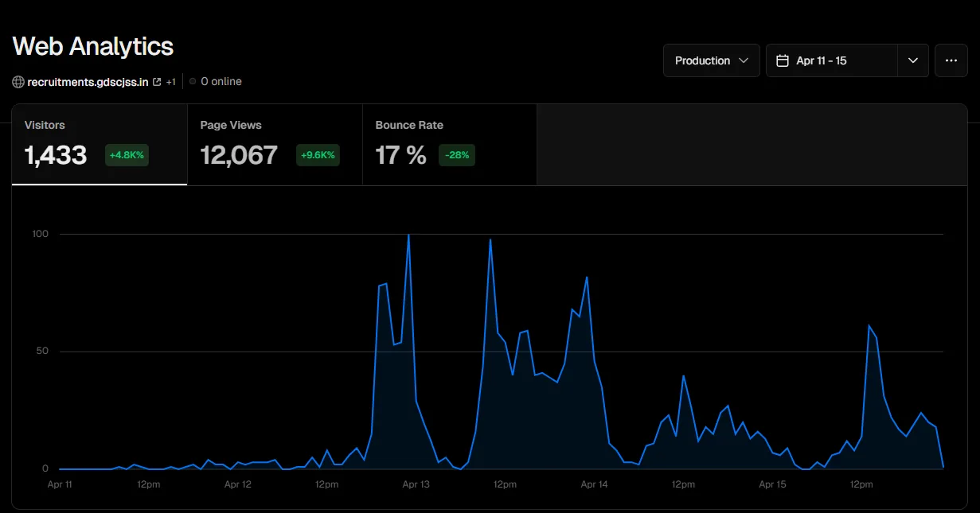Click the Apr 11 - 15 date range
The height and width of the screenshot is (513, 980).
822,60
